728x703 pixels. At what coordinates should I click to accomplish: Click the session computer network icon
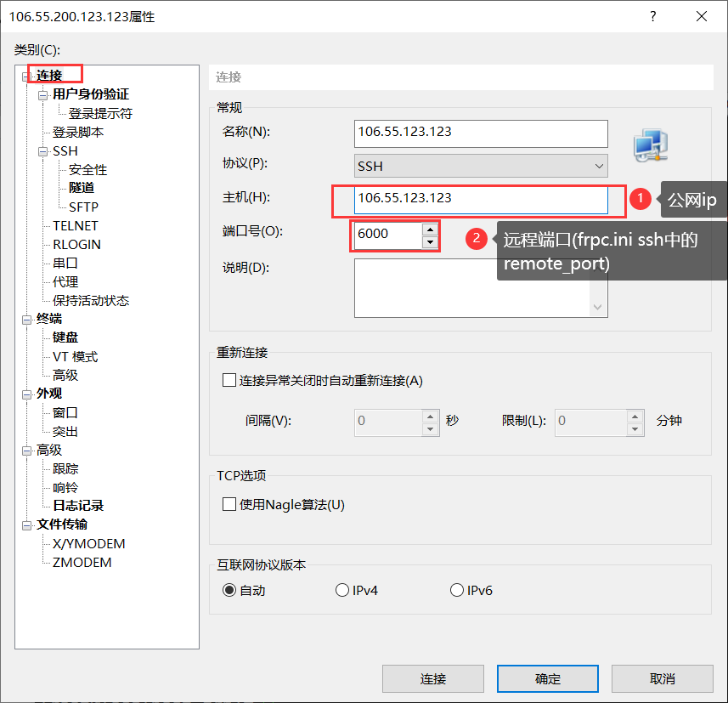[x=651, y=145]
